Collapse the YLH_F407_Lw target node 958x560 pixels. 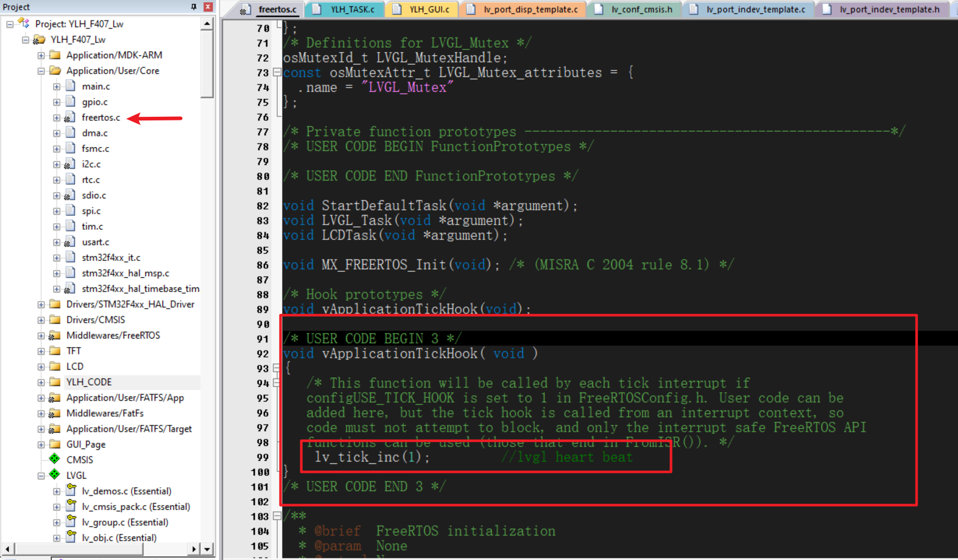25,39
